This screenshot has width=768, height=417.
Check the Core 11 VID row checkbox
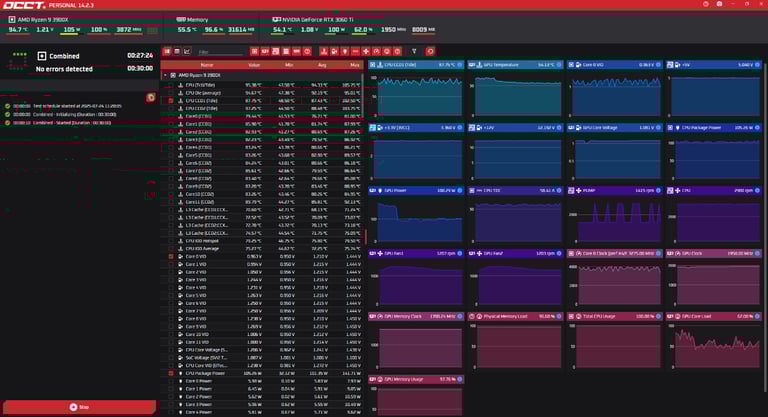170,342
